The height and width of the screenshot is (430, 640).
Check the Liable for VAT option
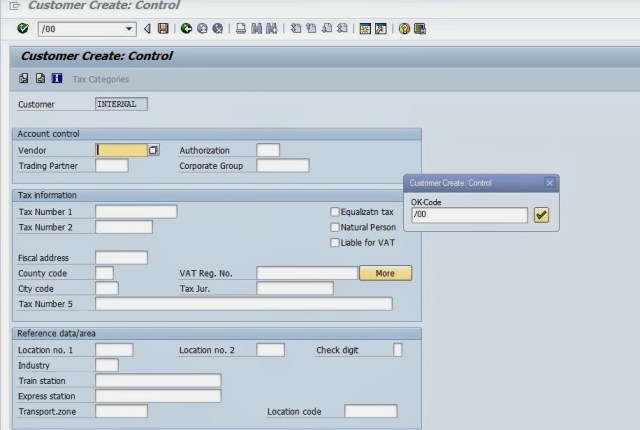(x=335, y=243)
